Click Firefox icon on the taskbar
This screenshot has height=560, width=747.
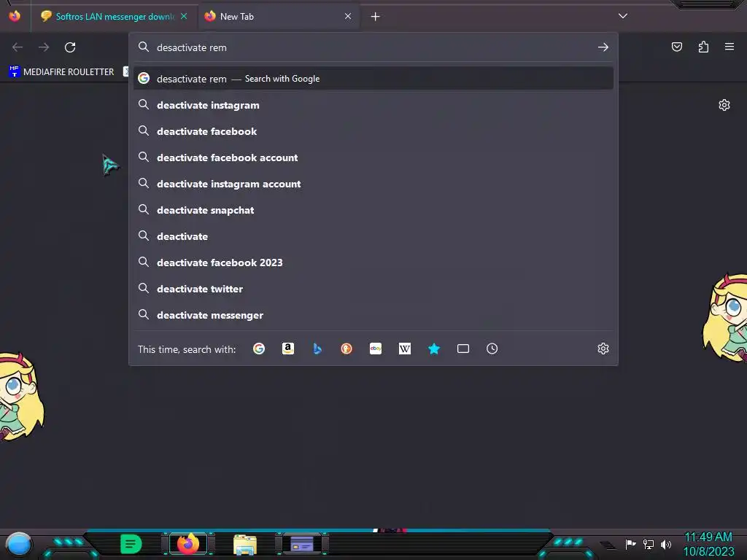pos(188,544)
